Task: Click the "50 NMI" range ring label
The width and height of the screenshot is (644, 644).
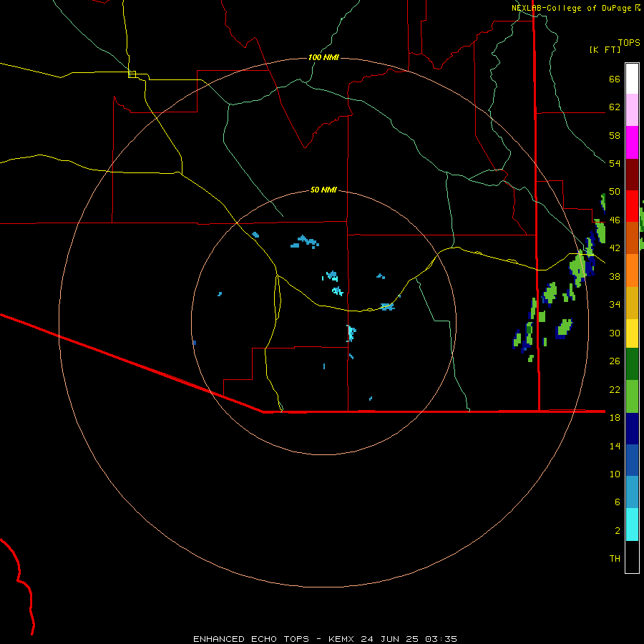Action: coord(323,190)
